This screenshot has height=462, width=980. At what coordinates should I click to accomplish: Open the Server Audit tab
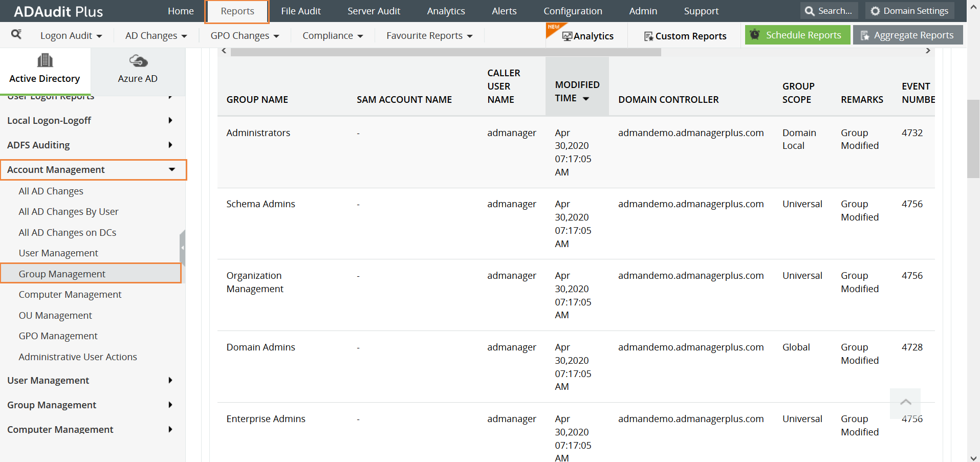[374, 11]
